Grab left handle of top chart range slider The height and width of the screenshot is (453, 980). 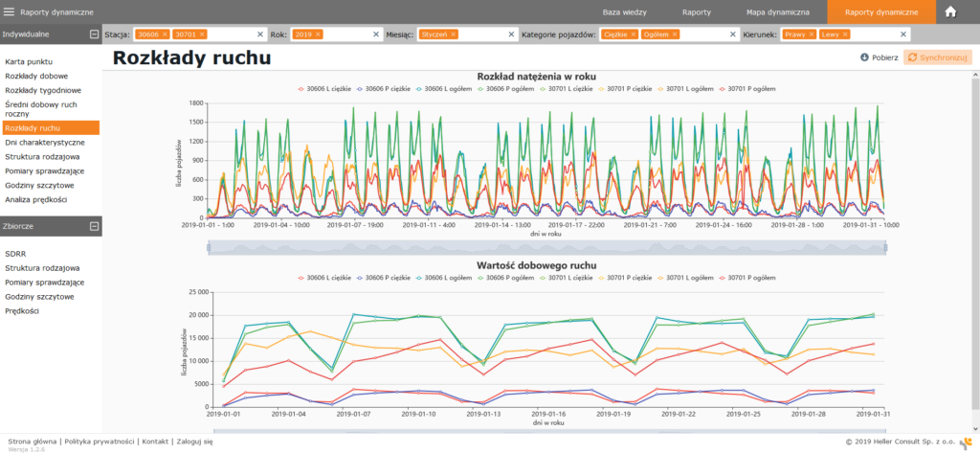[209, 248]
